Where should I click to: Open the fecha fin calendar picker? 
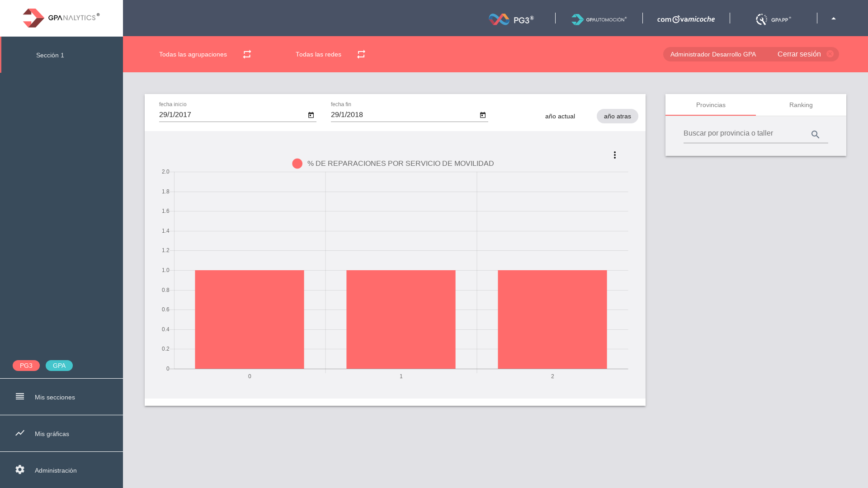point(483,115)
